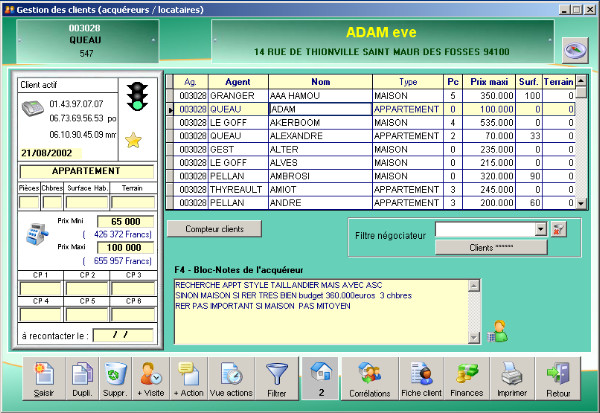
Task: Print with the Imprimer button
Action: (x=512, y=379)
